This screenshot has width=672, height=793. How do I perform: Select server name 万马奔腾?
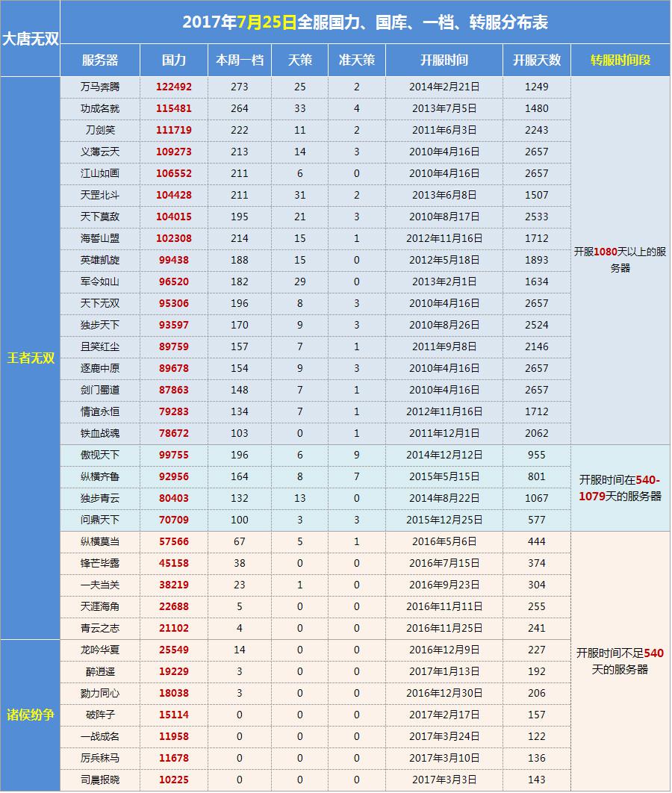pyautogui.click(x=100, y=87)
